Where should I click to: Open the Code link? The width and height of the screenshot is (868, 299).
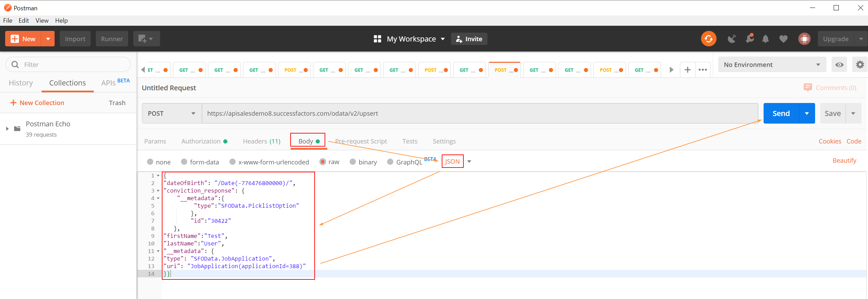854,141
